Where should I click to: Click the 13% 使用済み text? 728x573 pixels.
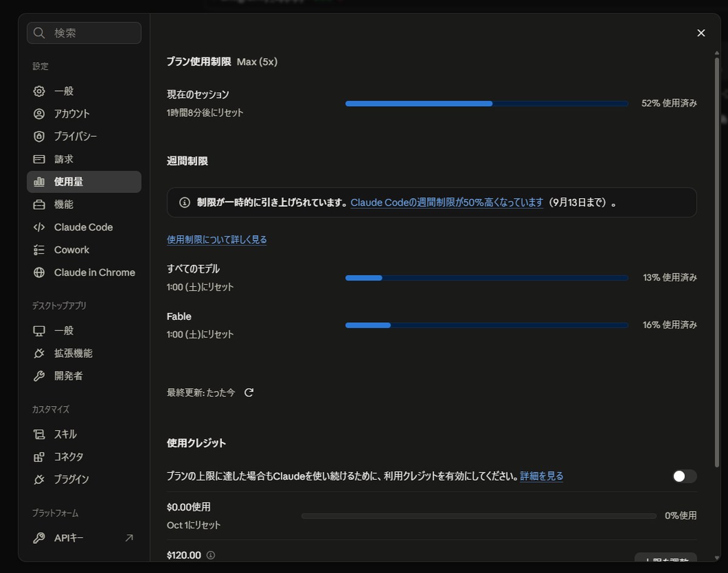tap(670, 278)
